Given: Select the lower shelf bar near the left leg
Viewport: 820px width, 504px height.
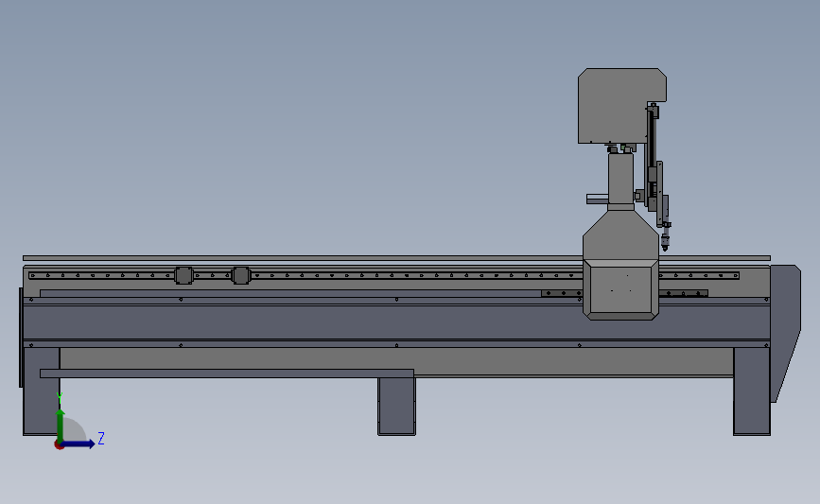Looking at the screenshot, I should (x=227, y=374).
